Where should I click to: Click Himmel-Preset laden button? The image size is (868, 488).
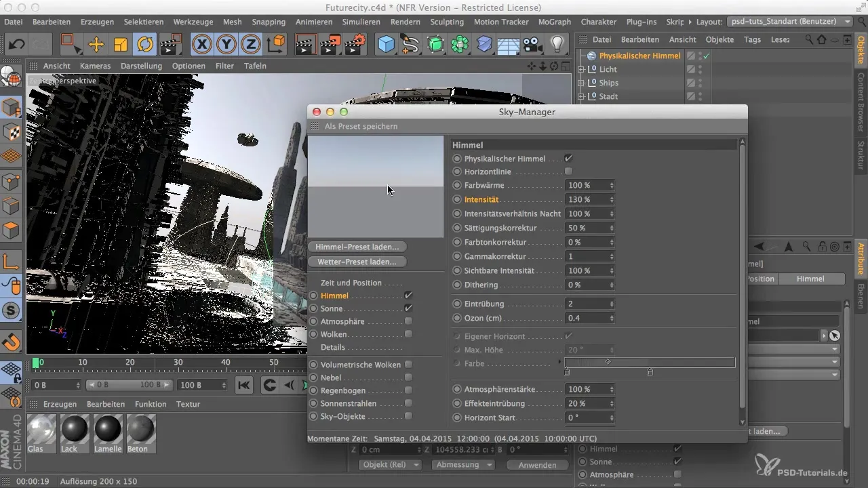357,247
